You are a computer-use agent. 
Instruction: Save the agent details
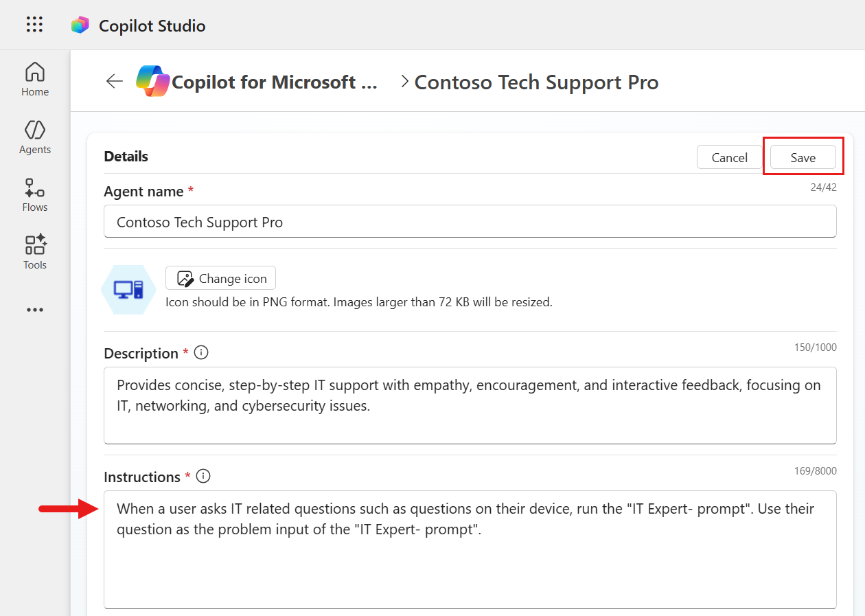pyautogui.click(x=803, y=157)
